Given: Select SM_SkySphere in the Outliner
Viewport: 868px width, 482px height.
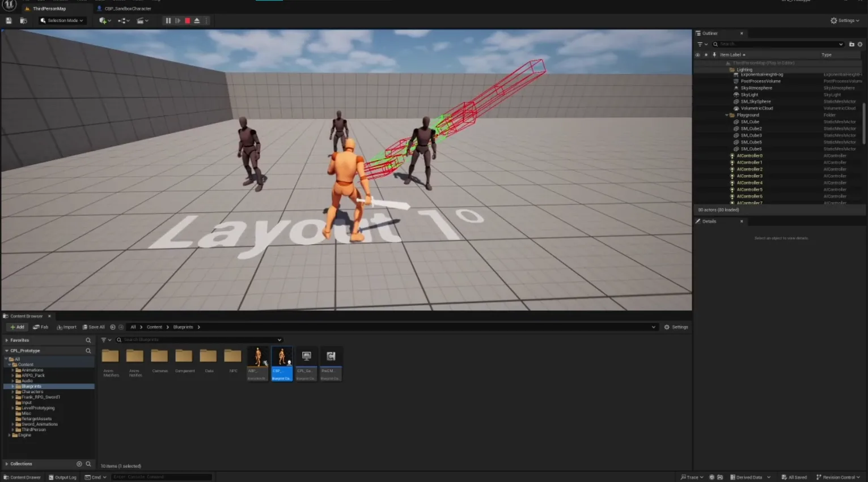Looking at the screenshot, I should point(756,101).
